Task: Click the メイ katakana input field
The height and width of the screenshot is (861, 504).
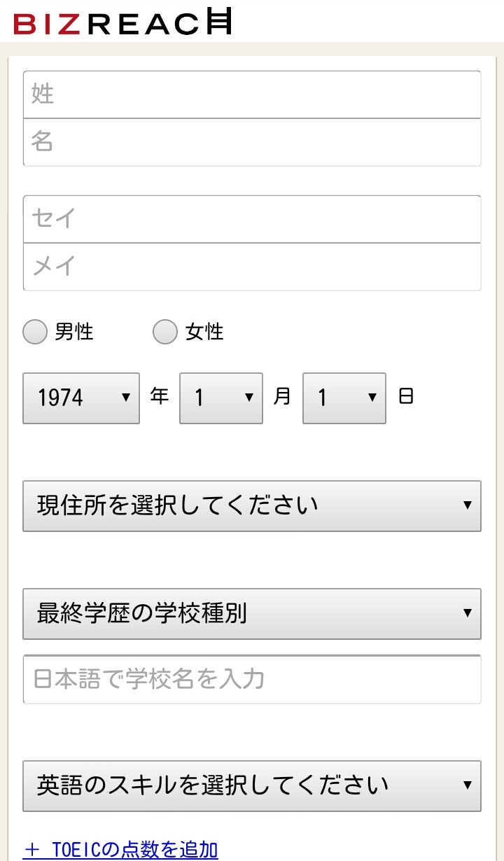Action: pyautogui.click(x=252, y=267)
